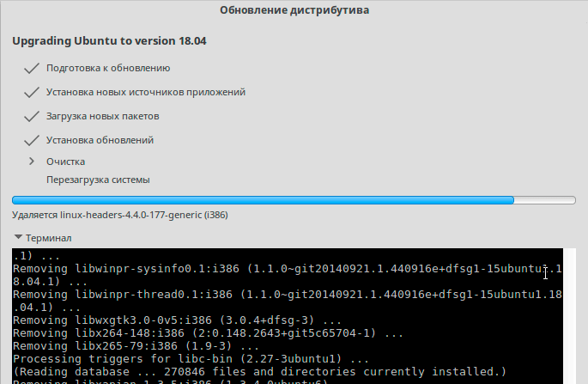Image resolution: width=588 pixels, height=384 pixels.
Task: Click the Перезагрузка системы step label
Action: point(98,180)
